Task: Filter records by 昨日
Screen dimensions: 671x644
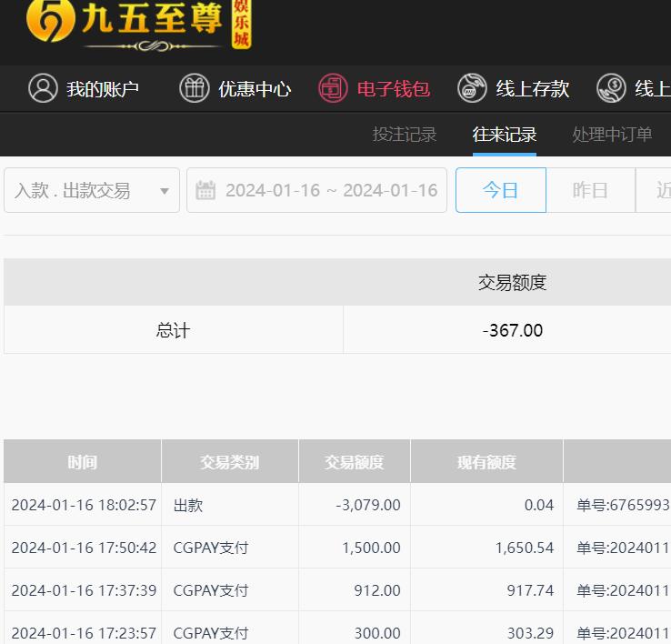Action: (x=590, y=190)
